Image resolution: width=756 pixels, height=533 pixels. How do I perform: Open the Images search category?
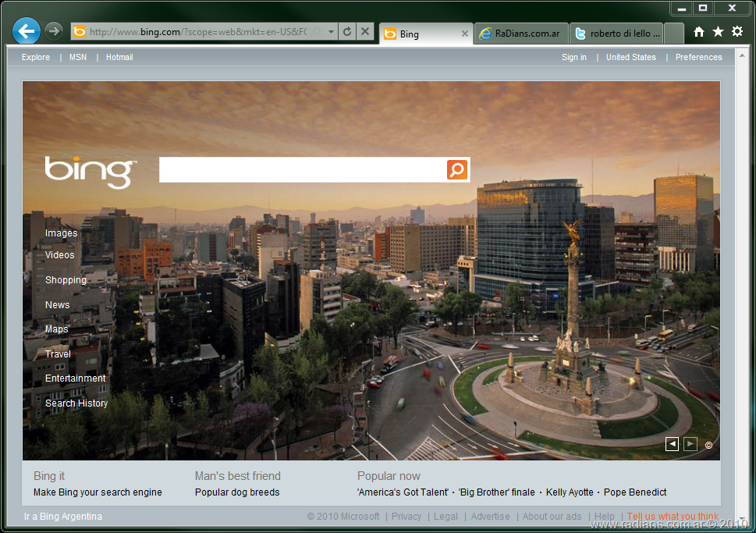(61, 233)
